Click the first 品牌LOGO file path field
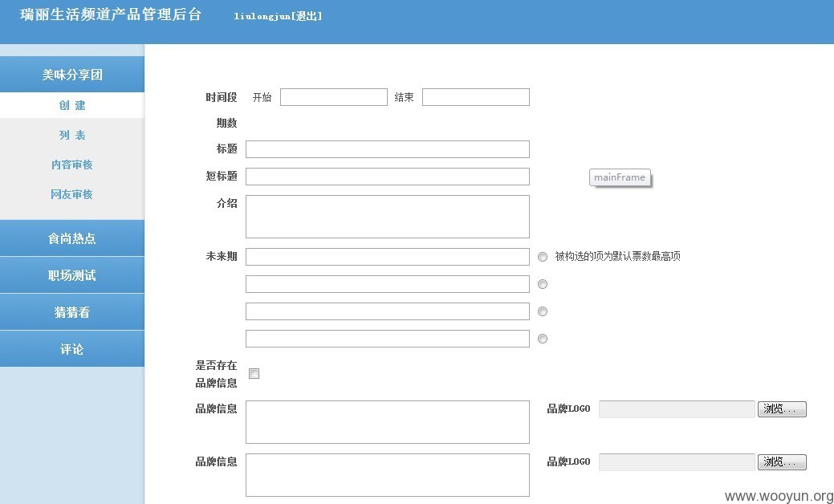The height and width of the screenshot is (504, 834). click(x=677, y=409)
